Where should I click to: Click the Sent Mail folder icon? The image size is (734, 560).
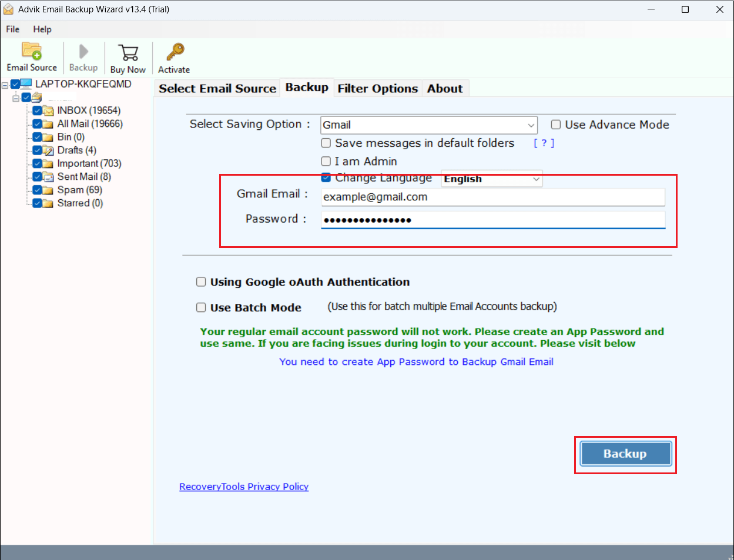(48, 177)
